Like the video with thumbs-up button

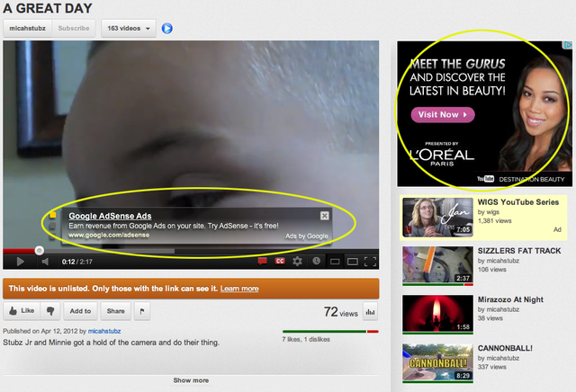[x=22, y=311]
